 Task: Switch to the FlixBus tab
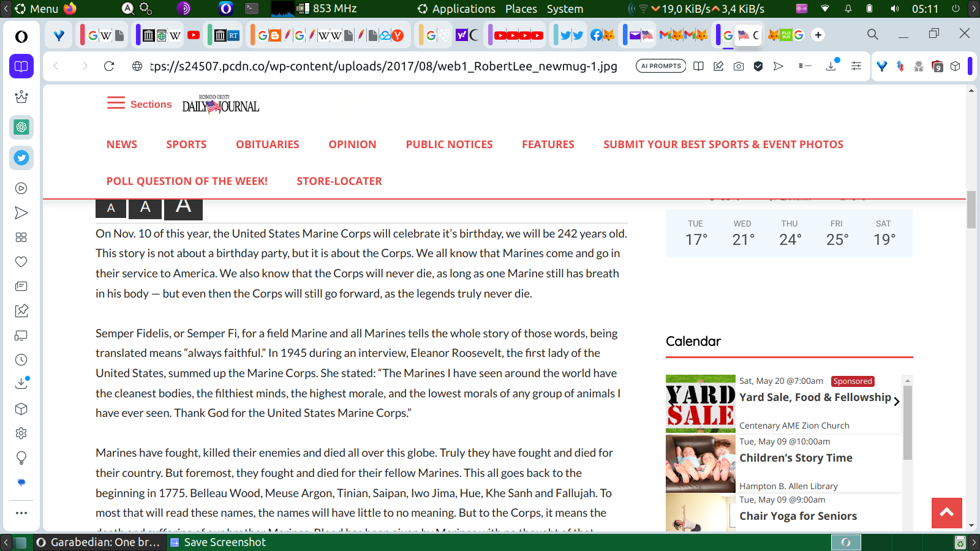[x=786, y=36]
